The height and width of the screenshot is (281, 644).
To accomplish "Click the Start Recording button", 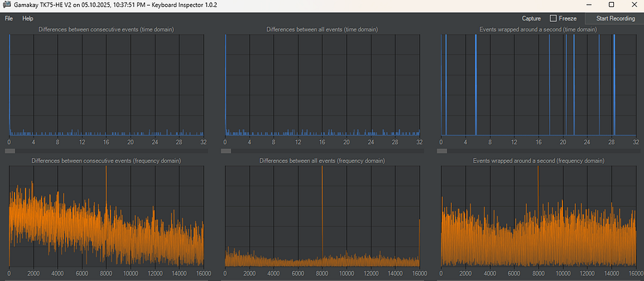I will click(x=615, y=18).
